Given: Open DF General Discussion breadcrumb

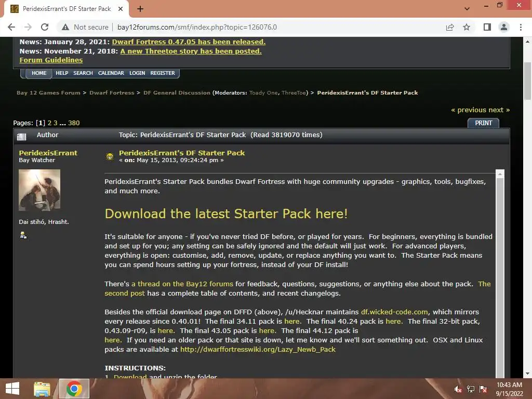Looking at the screenshot, I should [177, 92].
